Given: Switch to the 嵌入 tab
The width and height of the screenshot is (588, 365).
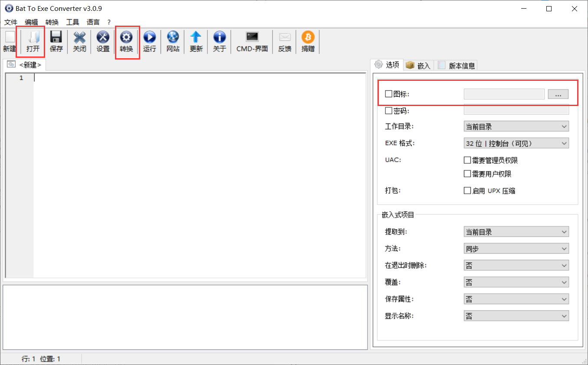Looking at the screenshot, I should (x=418, y=65).
